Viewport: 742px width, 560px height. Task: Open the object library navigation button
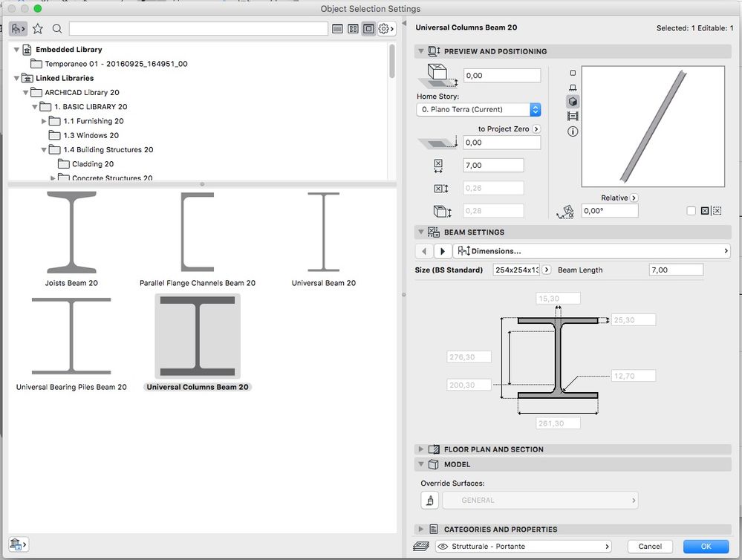(x=18, y=29)
